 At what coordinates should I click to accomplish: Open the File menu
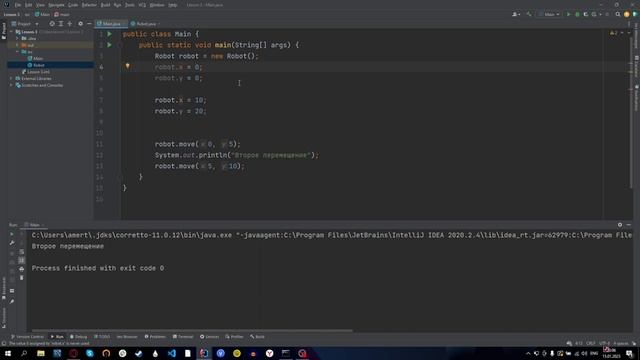point(18,5)
